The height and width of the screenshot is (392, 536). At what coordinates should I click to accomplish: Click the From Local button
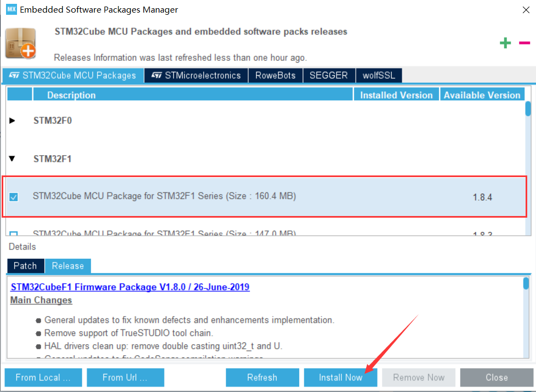(x=43, y=377)
